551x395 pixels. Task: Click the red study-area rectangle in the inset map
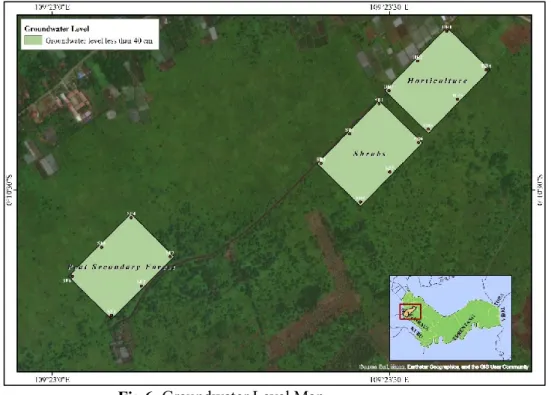click(x=410, y=312)
